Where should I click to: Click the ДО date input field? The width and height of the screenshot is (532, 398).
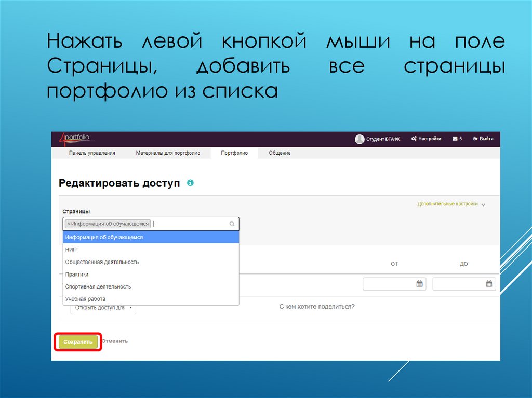pos(464,284)
